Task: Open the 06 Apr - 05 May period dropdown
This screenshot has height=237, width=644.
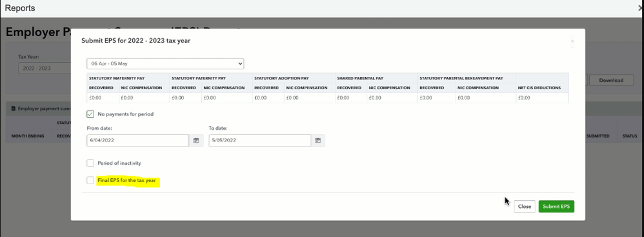Action: pos(165,64)
